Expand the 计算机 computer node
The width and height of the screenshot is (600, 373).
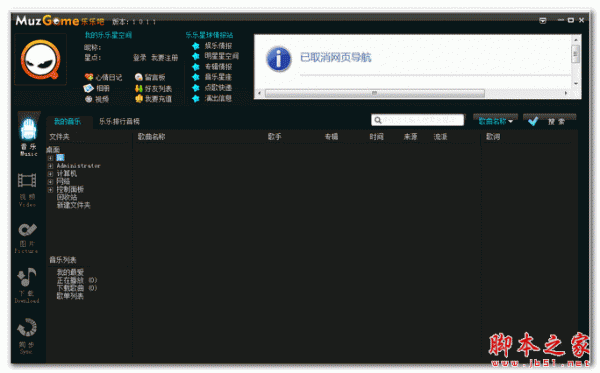click(50, 174)
